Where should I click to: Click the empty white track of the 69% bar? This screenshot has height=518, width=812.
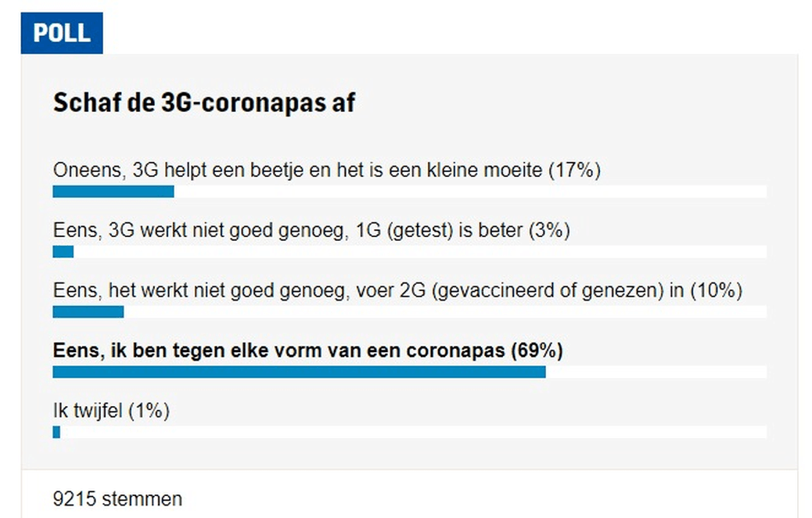[656, 372]
